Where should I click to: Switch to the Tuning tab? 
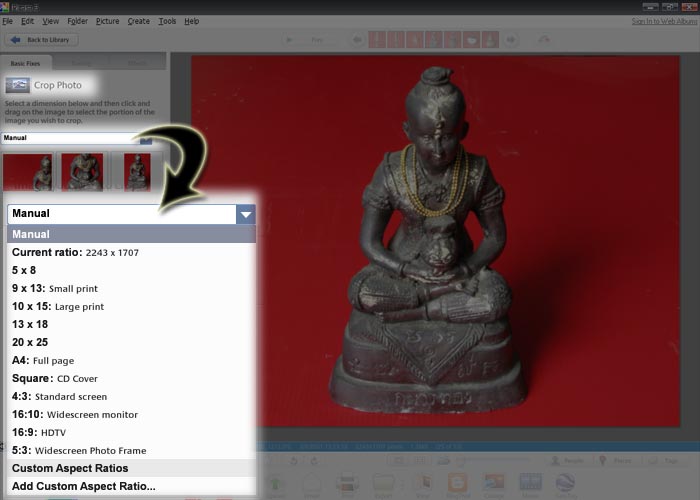pyautogui.click(x=81, y=63)
